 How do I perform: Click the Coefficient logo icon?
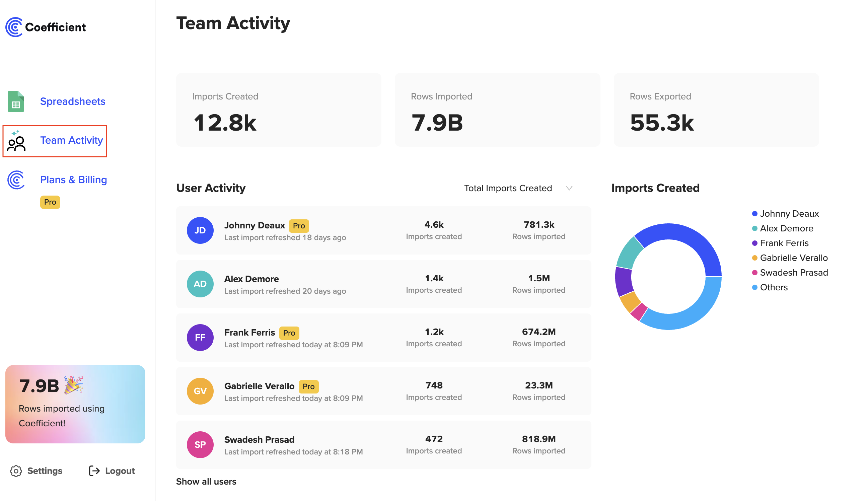(x=14, y=27)
